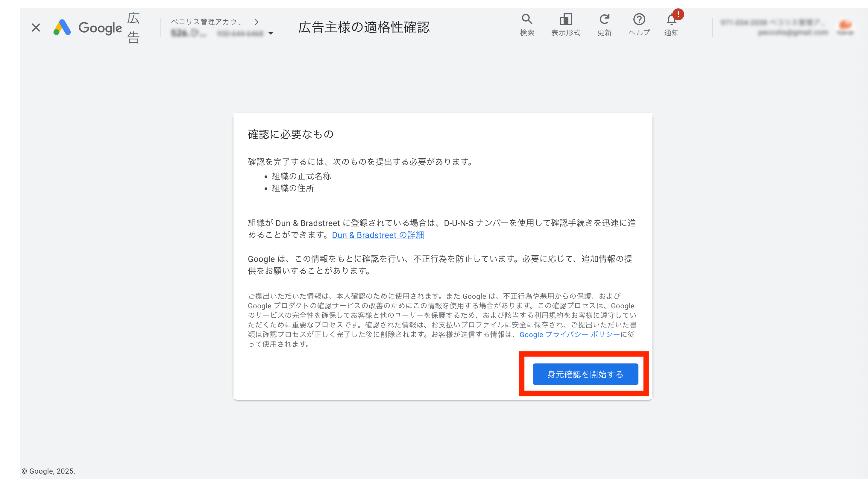Click the Google Ads triangle logo

tap(62, 28)
